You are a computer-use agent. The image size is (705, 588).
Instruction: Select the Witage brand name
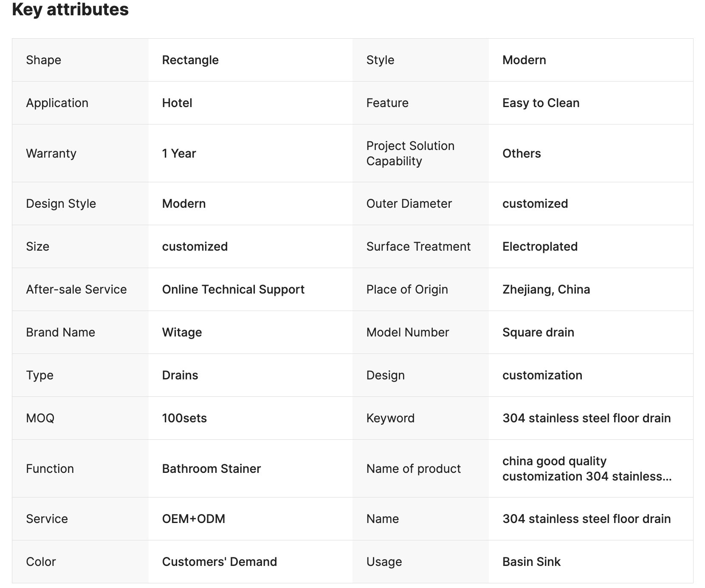[182, 332]
